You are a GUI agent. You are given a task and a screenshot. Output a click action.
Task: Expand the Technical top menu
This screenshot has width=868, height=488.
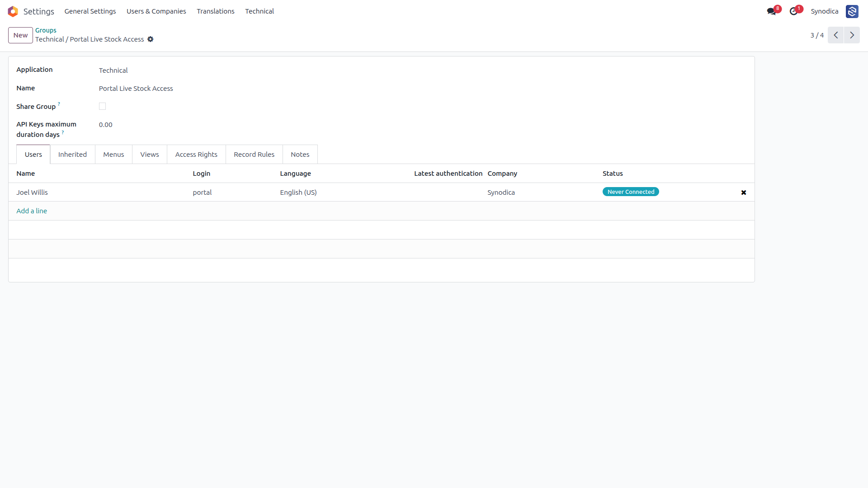259,11
